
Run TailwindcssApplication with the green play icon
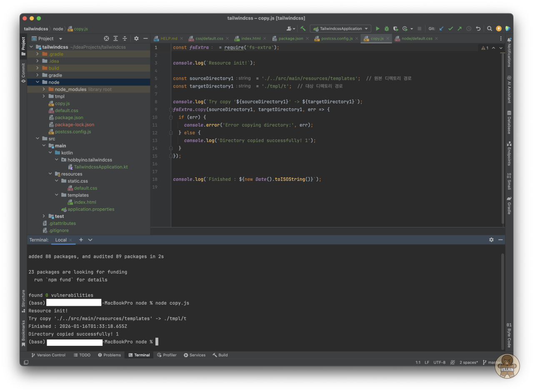[378, 29]
